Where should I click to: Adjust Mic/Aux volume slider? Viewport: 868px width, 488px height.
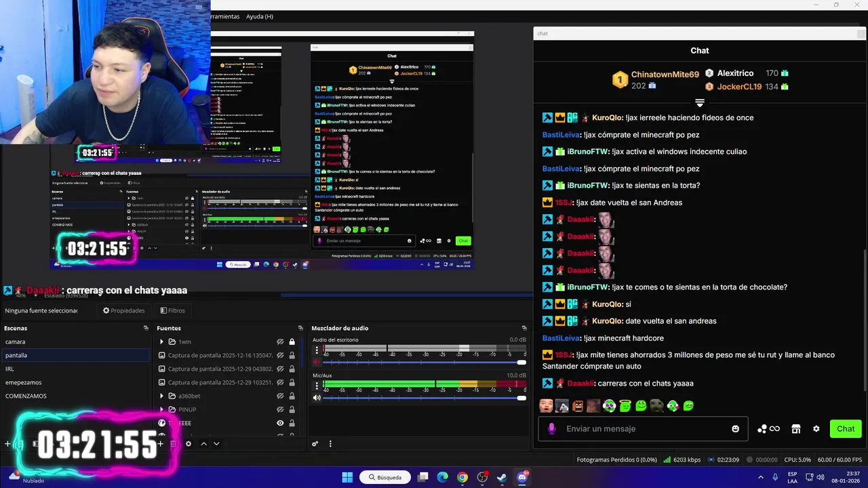click(424, 398)
